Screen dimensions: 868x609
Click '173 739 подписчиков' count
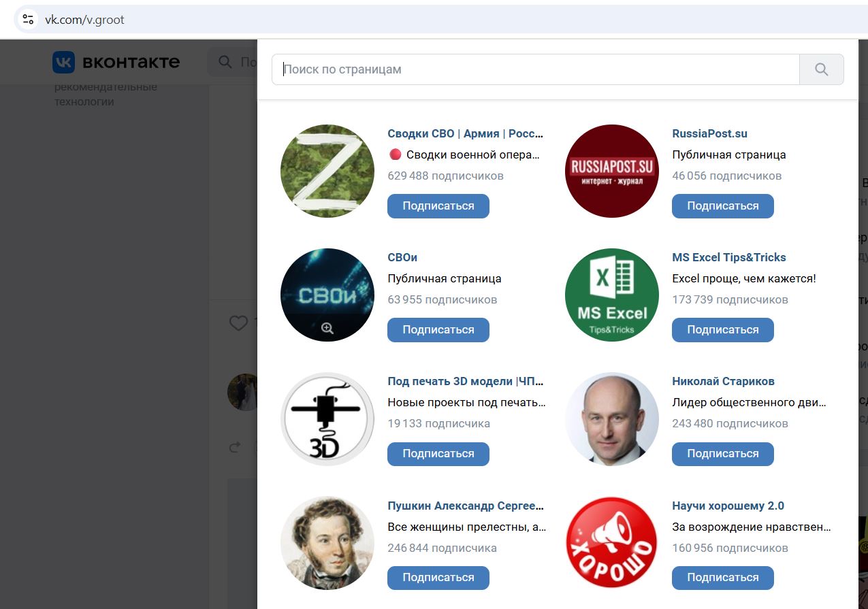730,299
